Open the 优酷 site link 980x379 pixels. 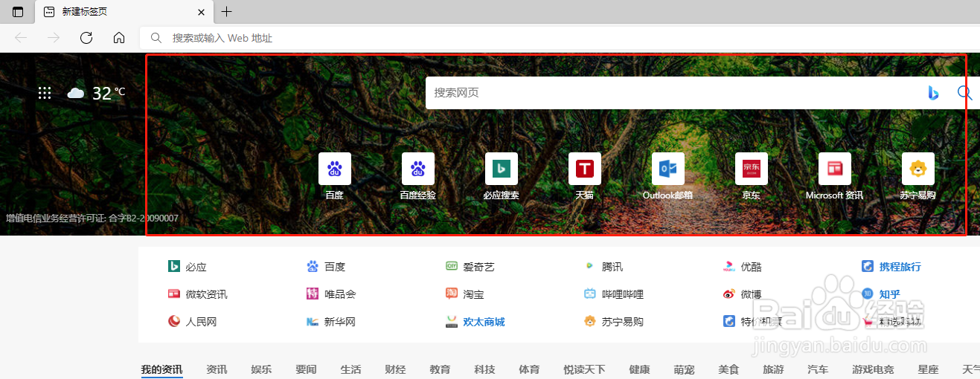743,267
